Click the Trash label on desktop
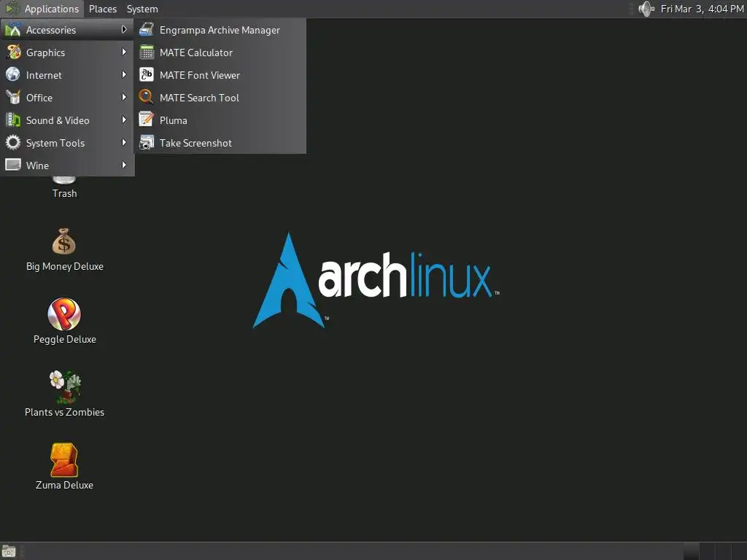This screenshot has height=560, width=747. click(x=65, y=193)
